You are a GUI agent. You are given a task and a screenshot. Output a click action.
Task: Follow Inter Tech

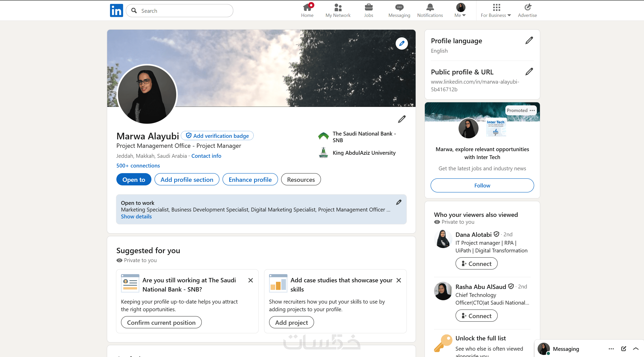tap(482, 185)
